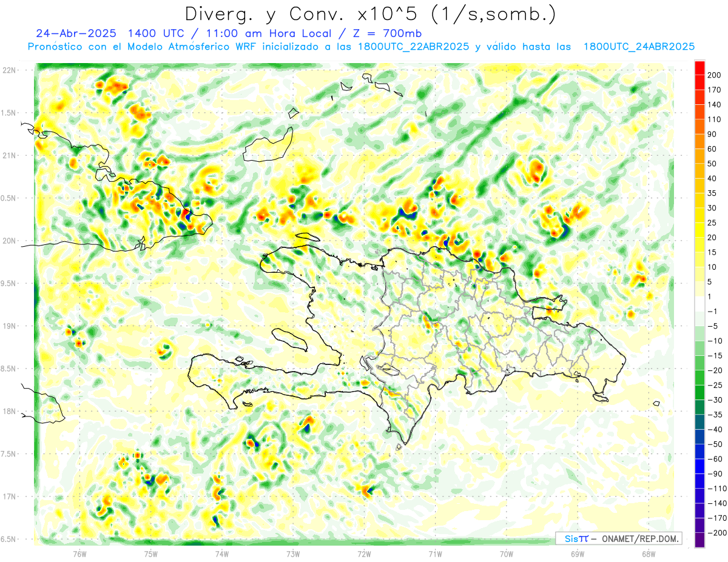Image resolution: width=728 pixels, height=562 pixels.
Task: Click the colorbar label "-30"
Action: (714, 400)
